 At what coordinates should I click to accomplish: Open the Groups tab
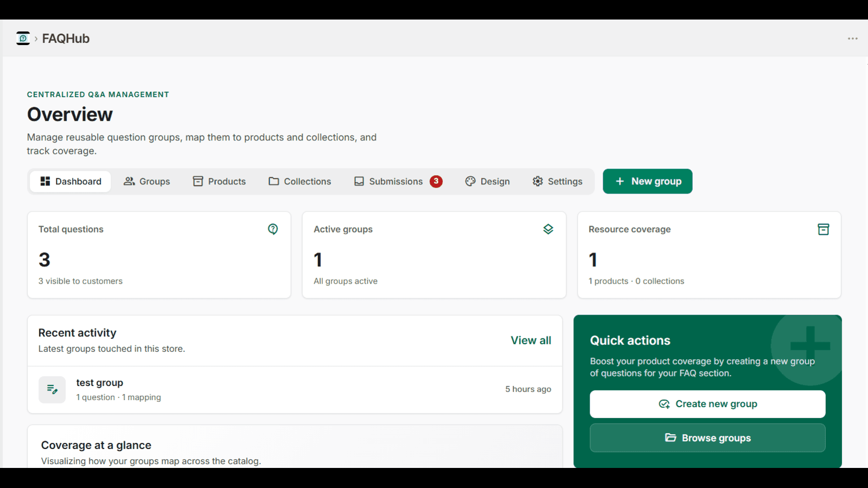click(146, 181)
